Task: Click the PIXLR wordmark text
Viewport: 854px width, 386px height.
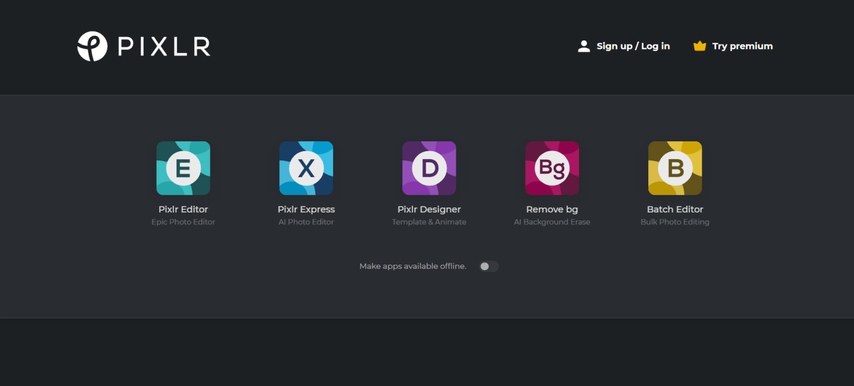Action: coord(164,47)
